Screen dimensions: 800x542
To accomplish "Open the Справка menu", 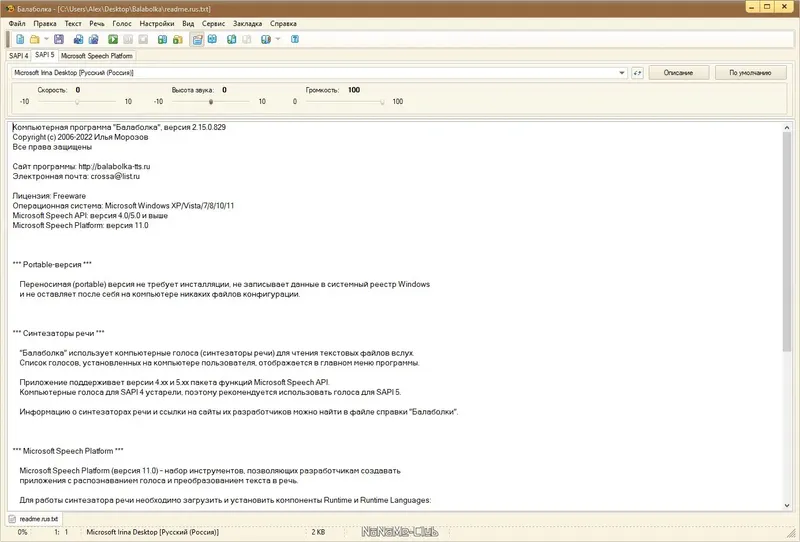I will 283,23.
